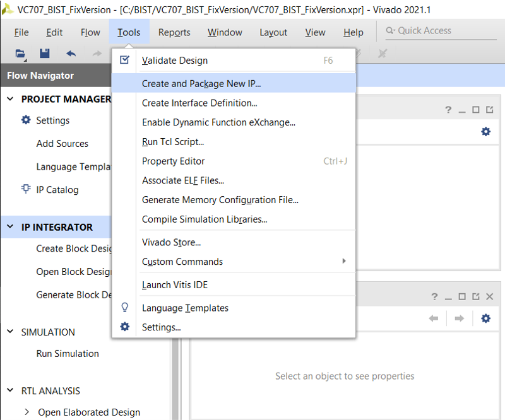Screen dimensions: 505x420
Task: Maximize the properties panel
Action: coord(462,296)
